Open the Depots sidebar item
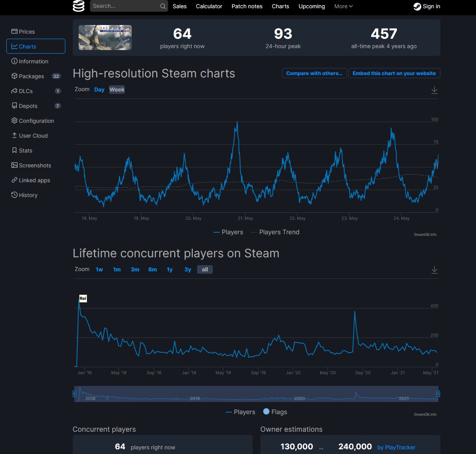This screenshot has height=454, width=476. pyautogui.click(x=28, y=106)
